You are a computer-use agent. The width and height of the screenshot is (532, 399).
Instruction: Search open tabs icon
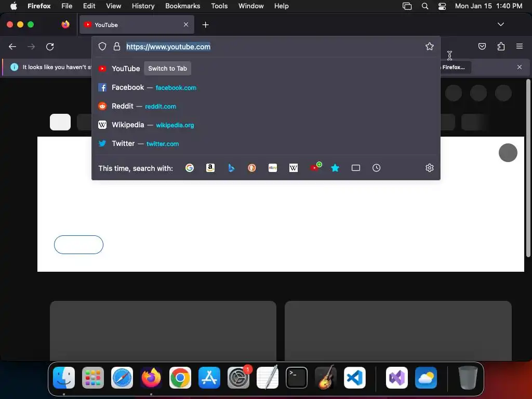click(x=356, y=168)
